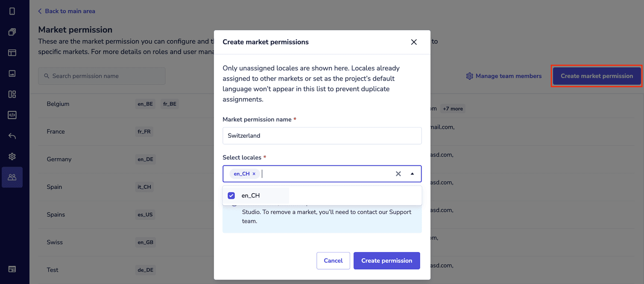Collapse the Select locales dropdown arrow
This screenshot has width=644, height=284.
click(412, 174)
